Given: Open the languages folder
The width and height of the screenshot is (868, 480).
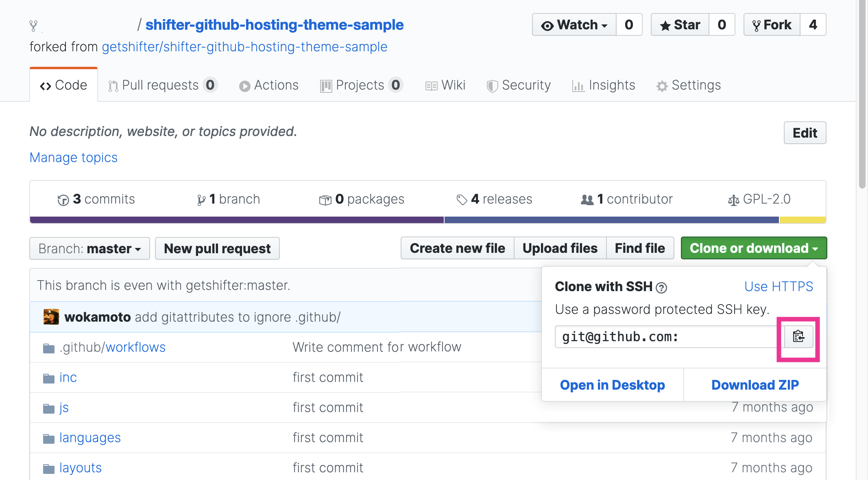Looking at the screenshot, I should (90, 438).
